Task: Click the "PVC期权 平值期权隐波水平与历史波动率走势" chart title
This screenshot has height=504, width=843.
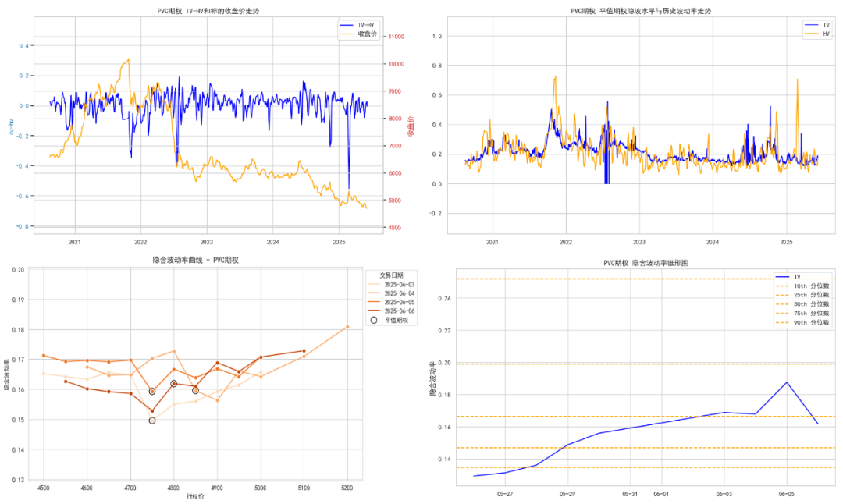Action: point(641,11)
